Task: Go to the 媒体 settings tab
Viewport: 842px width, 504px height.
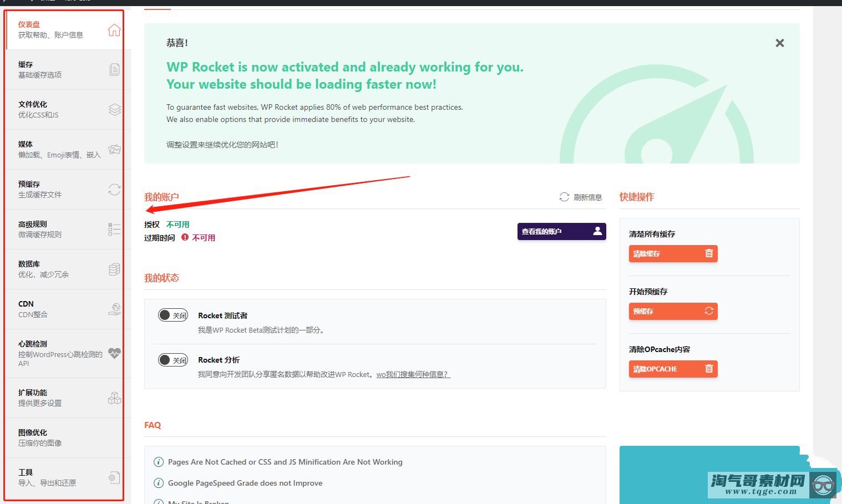Action: point(68,150)
